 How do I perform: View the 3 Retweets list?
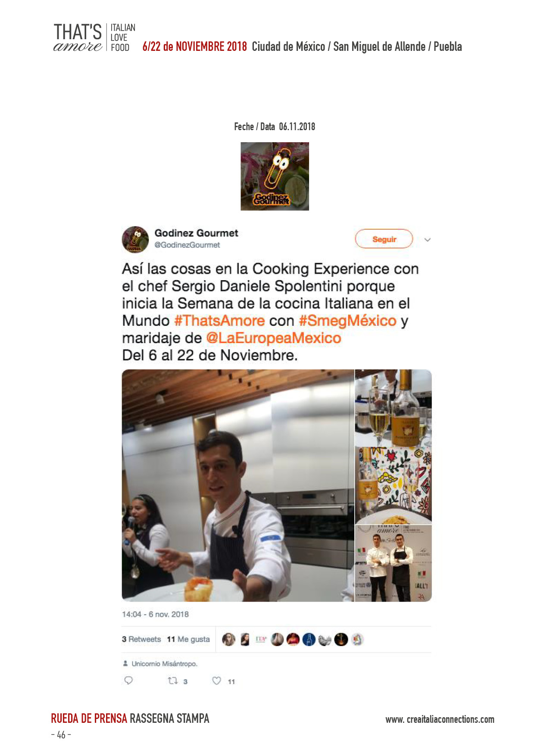coord(141,639)
